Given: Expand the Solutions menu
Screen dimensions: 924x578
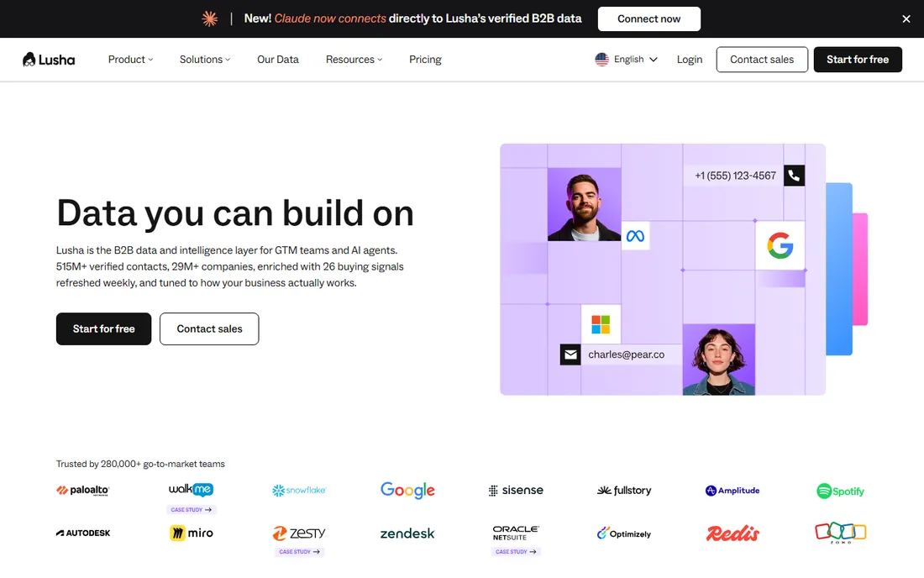Looking at the screenshot, I should pyautogui.click(x=204, y=60).
